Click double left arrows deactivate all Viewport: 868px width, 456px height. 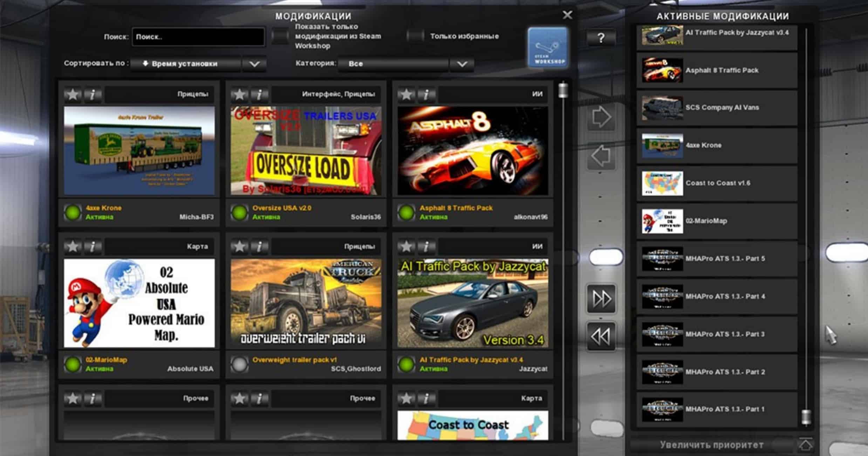coord(601,336)
